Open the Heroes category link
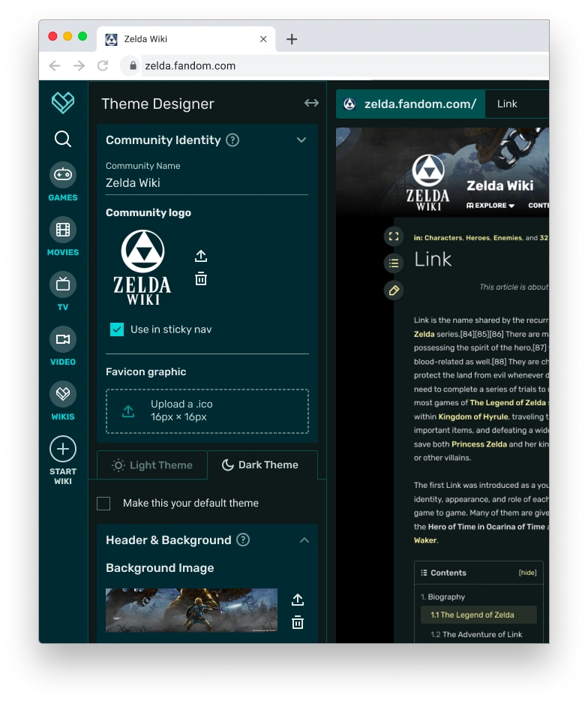588x701 pixels. point(478,238)
